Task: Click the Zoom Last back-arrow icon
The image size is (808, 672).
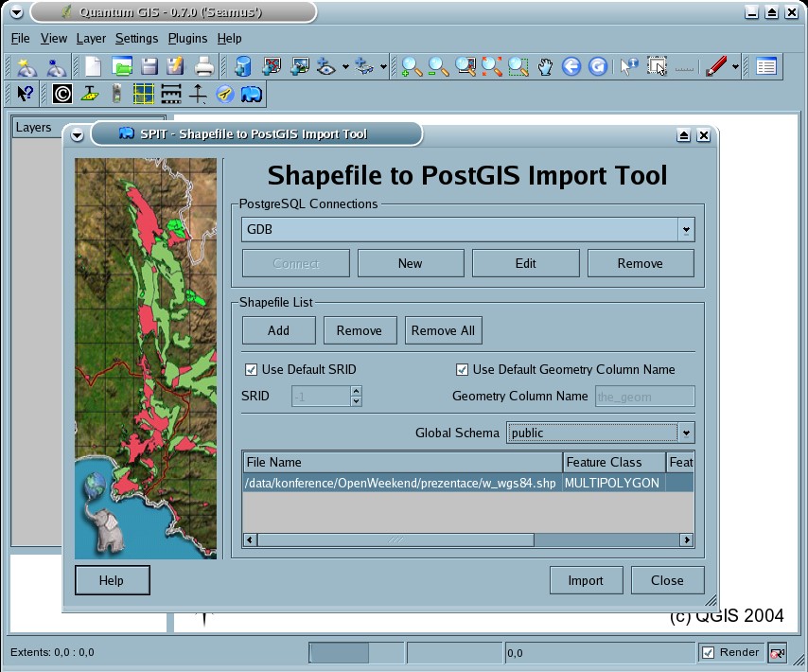Action: pyautogui.click(x=571, y=66)
